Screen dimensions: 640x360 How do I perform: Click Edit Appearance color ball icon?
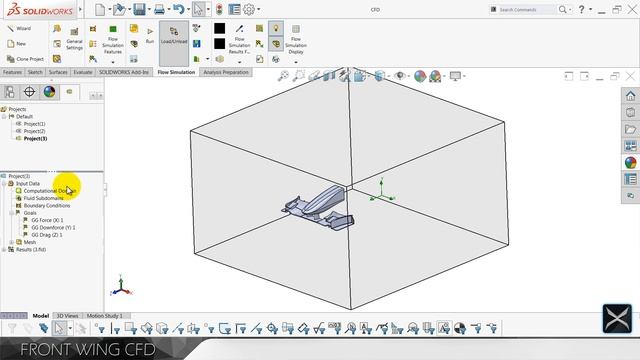(x=420, y=76)
